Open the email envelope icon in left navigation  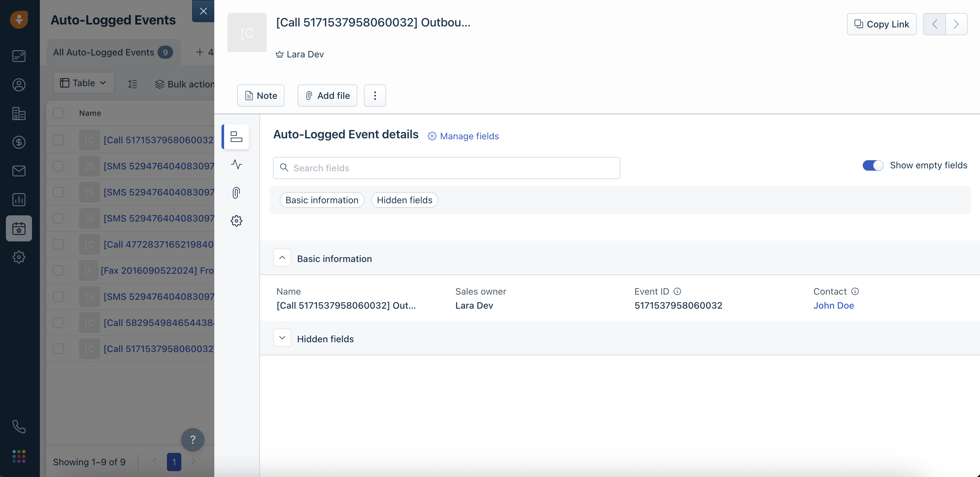pos(19,171)
